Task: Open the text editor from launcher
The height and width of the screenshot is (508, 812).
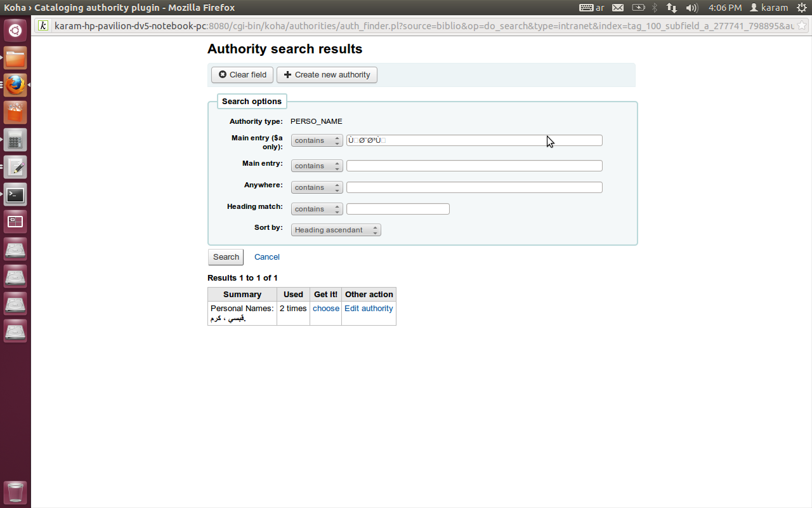Action: 15,167
